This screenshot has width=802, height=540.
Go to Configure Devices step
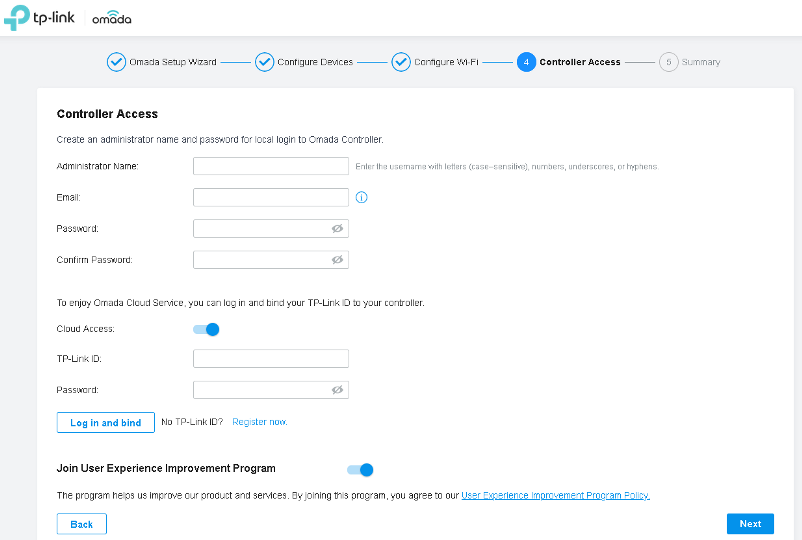pyautogui.click(x=315, y=62)
